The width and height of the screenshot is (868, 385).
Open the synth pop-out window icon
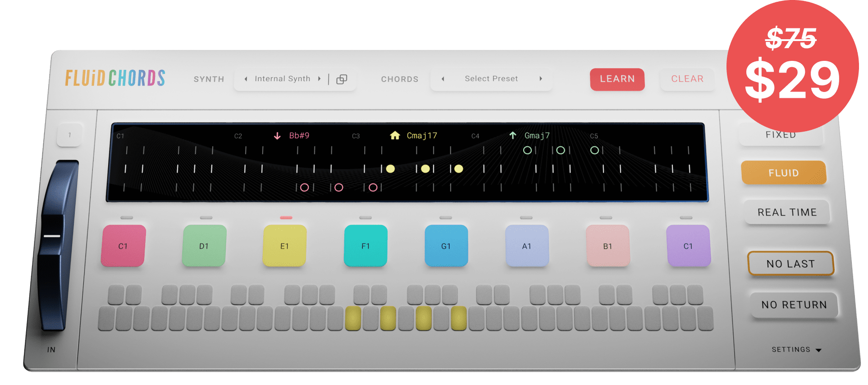(342, 79)
